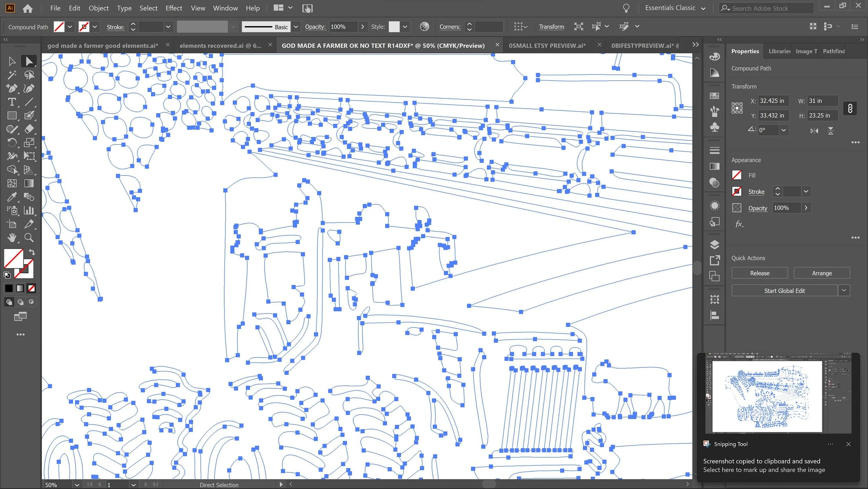Select the Hand tool
Viewport: 868px width, 489px height.
click(12, 238)
